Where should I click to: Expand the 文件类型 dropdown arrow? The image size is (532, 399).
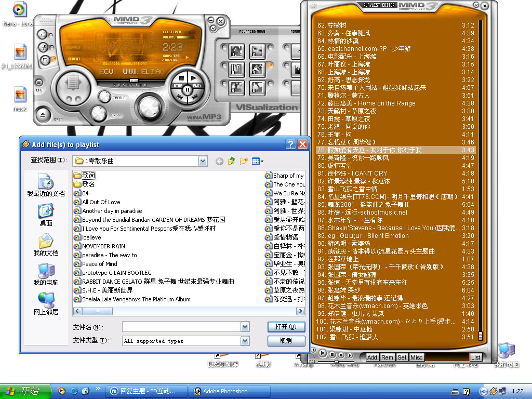pyautogui.click(x=245, y=341)
